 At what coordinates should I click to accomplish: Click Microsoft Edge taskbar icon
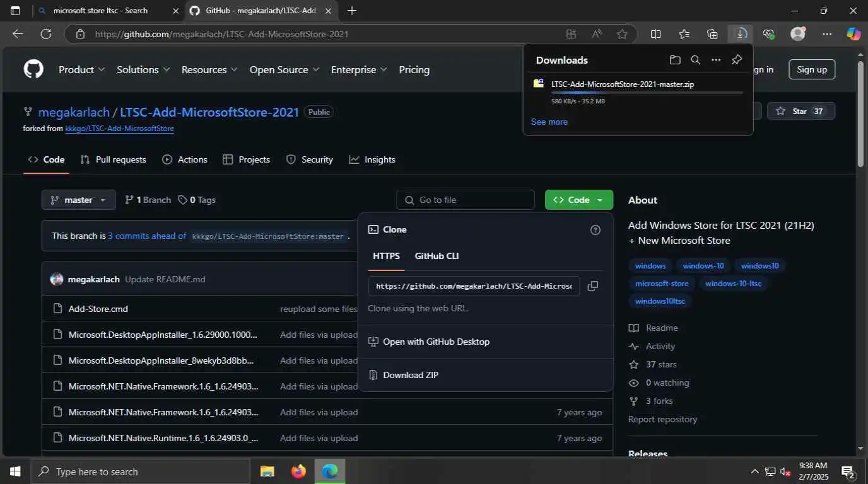tap(329, 471)
